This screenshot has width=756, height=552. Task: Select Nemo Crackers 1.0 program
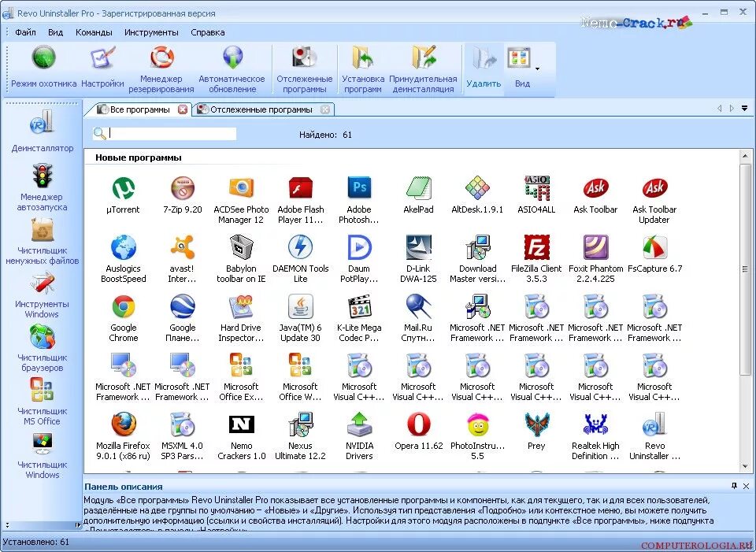(241, 436)
